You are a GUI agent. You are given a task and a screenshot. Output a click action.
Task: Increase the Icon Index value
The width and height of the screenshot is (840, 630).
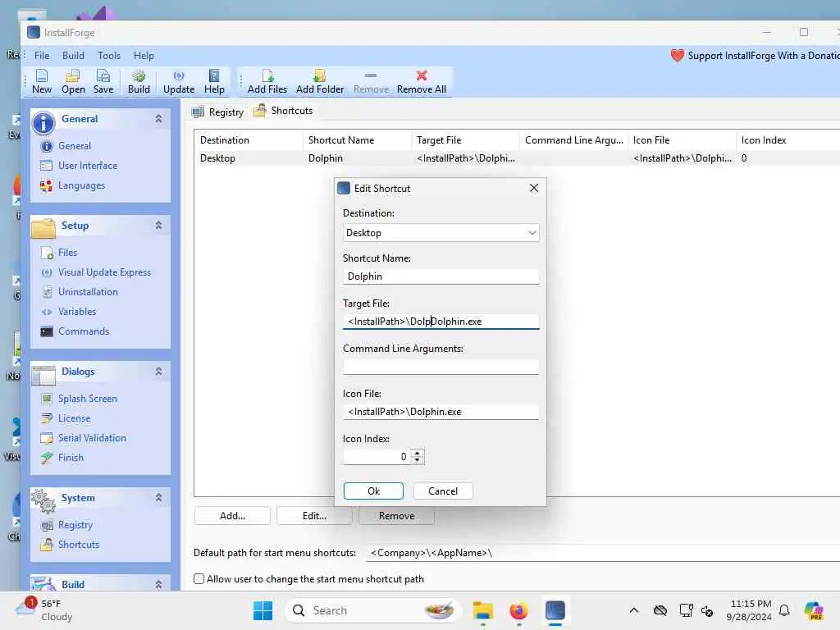pyautogui.click(x=418, y=453)
